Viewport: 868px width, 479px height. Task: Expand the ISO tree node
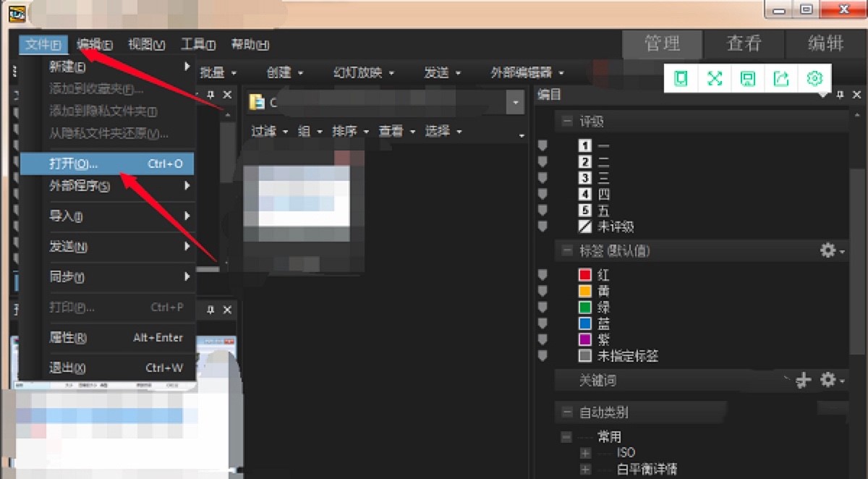coord(585,453)
